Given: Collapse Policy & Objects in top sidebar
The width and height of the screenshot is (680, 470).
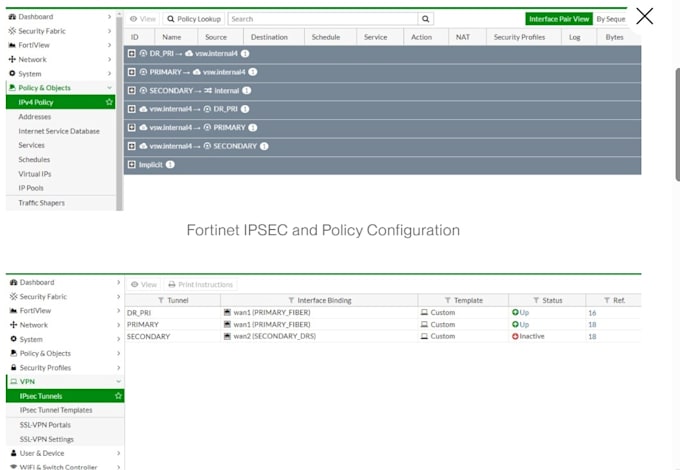Looking at the screenshot, I should (x=60, y=88).
